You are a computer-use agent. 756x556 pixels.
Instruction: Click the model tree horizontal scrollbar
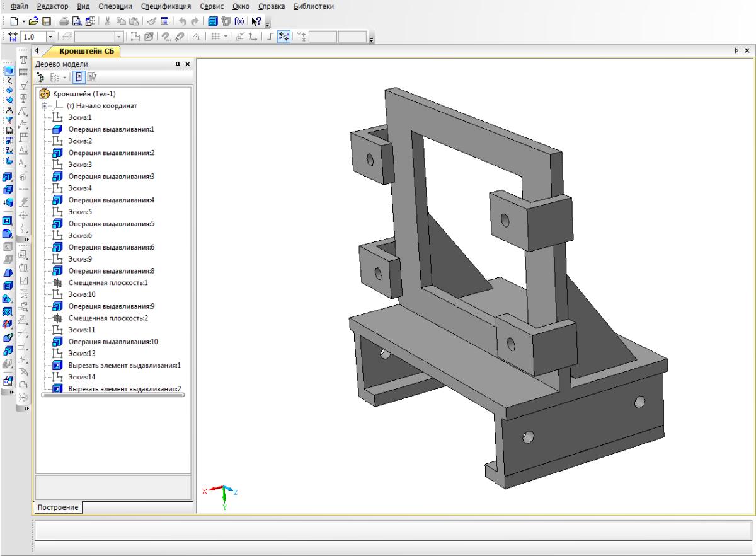(112, 395)
